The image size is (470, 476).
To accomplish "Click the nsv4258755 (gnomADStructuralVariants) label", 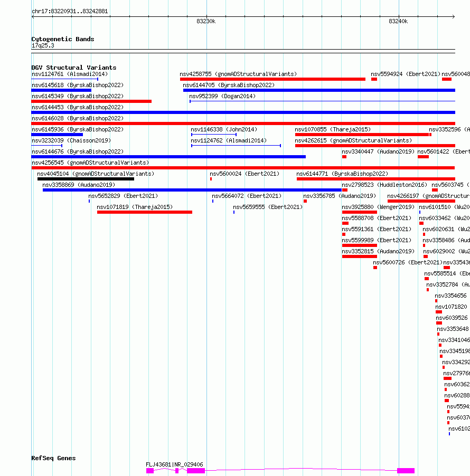I will pos(238,74).
